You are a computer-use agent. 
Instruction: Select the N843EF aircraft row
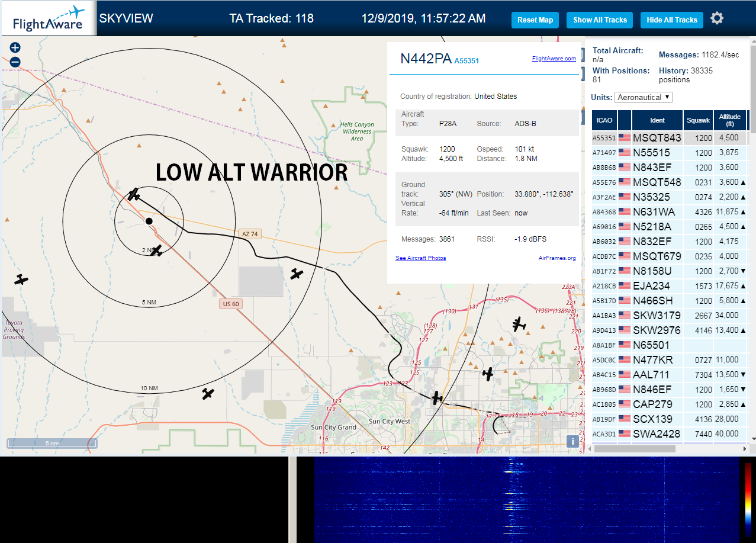[x=670, y=168]
